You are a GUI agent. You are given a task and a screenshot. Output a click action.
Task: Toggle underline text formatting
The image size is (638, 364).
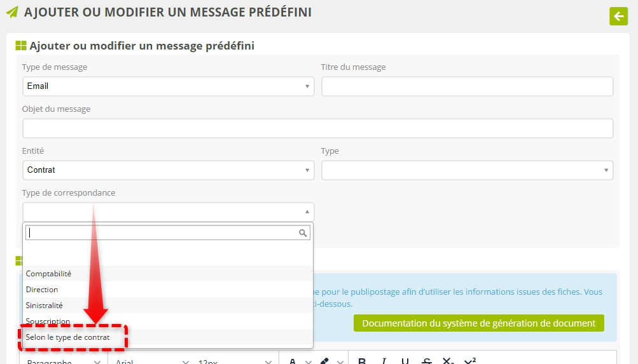[405, 361]
